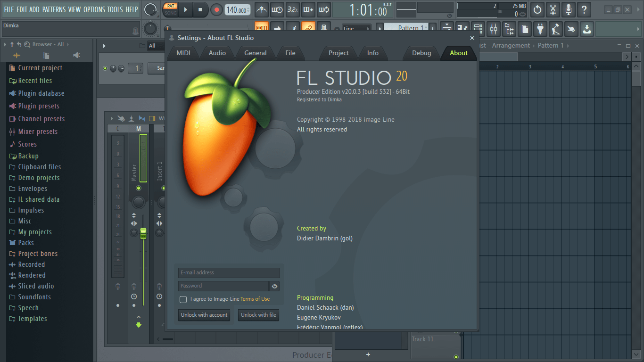This screenshot has width=644, height=362.
Task: Toggle loop recording icon
Action: click(x=323, y=9)
